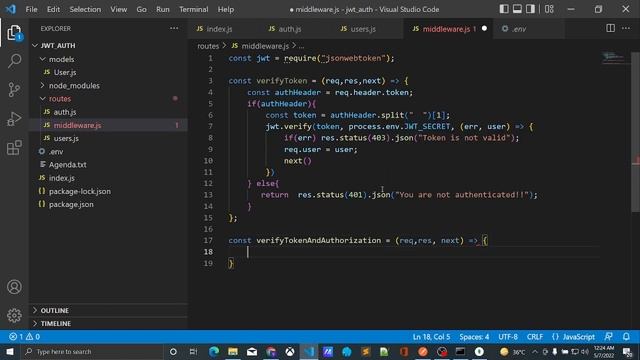Toggle the primary side bar layout icon
Image resolution: width=640 pixels, height=360 pixels.
click(504, 9)
